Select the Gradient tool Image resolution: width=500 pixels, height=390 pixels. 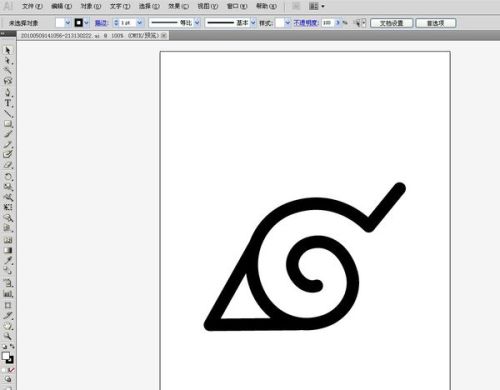tap(8, 250)
